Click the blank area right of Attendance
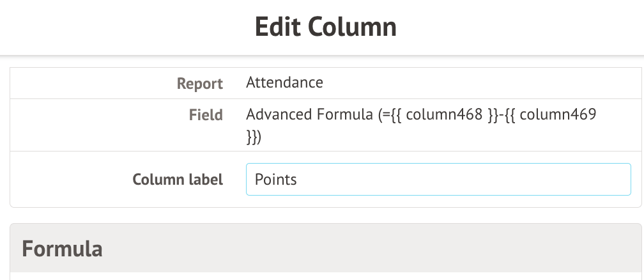The height and width of the screenshot is (280, 644). pyautogui.click(x=479, y=82)
